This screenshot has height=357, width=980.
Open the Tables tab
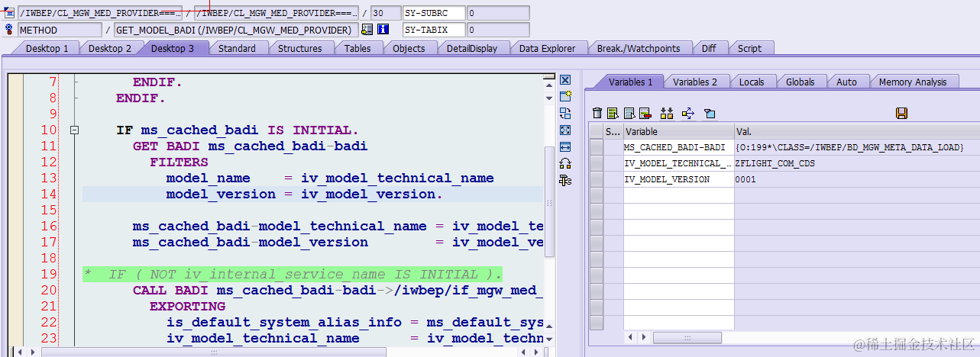coord(357,48)
